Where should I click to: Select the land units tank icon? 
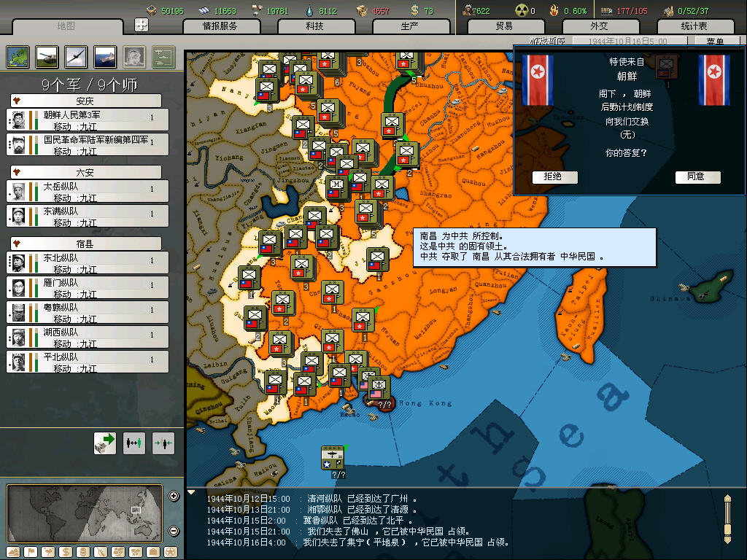[x=47, y=57]
